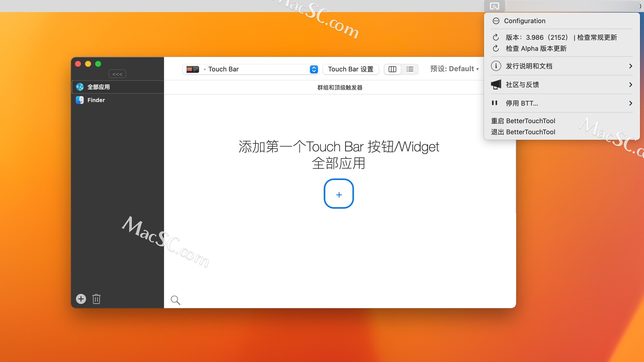Click the 群组和顶级触发器 header
The image size is (644, 362).
pos(340,87)
